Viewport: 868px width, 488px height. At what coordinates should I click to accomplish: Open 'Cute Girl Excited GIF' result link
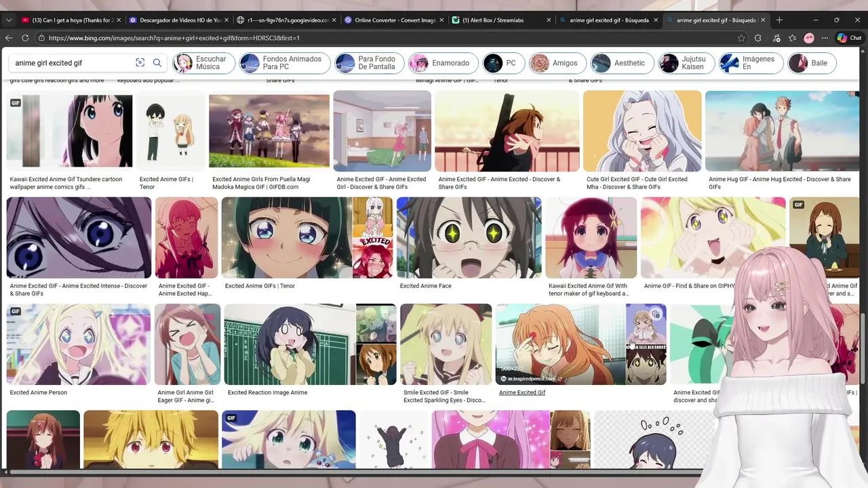(637, 183)
